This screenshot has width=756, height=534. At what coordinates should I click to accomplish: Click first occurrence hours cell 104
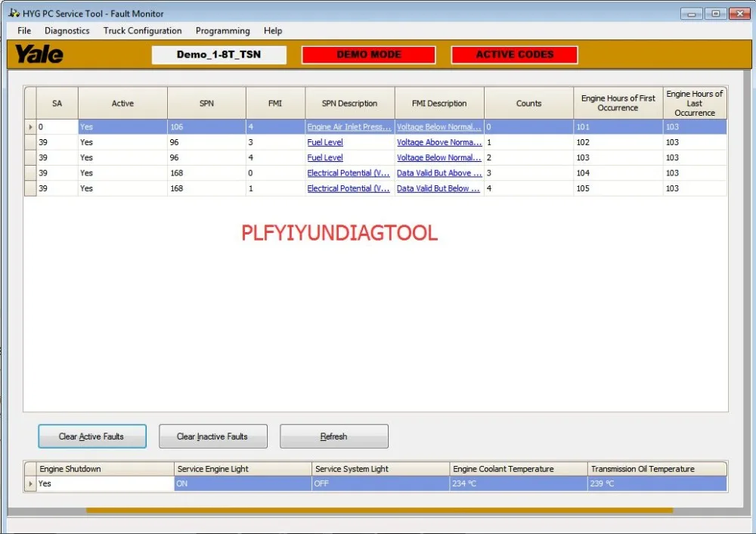coord(618,173)
